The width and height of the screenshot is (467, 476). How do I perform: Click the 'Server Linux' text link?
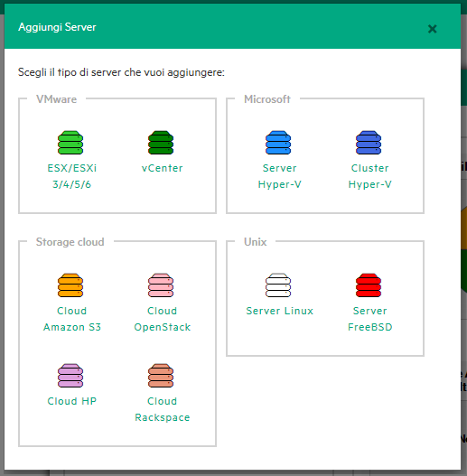tap(280, 311)
